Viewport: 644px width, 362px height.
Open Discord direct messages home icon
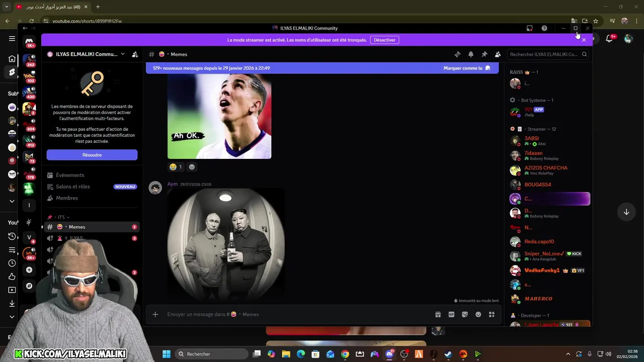click(29, 42)
